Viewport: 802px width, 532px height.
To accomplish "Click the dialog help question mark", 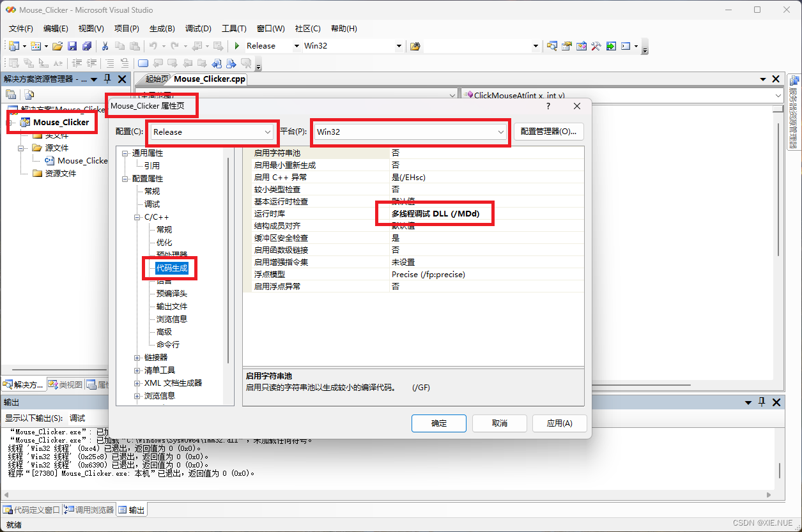I will coord(548,106).
